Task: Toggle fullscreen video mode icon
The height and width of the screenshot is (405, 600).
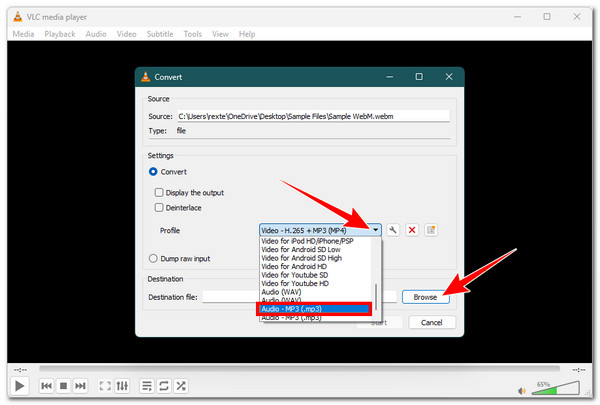Action: tap(105, 385)
